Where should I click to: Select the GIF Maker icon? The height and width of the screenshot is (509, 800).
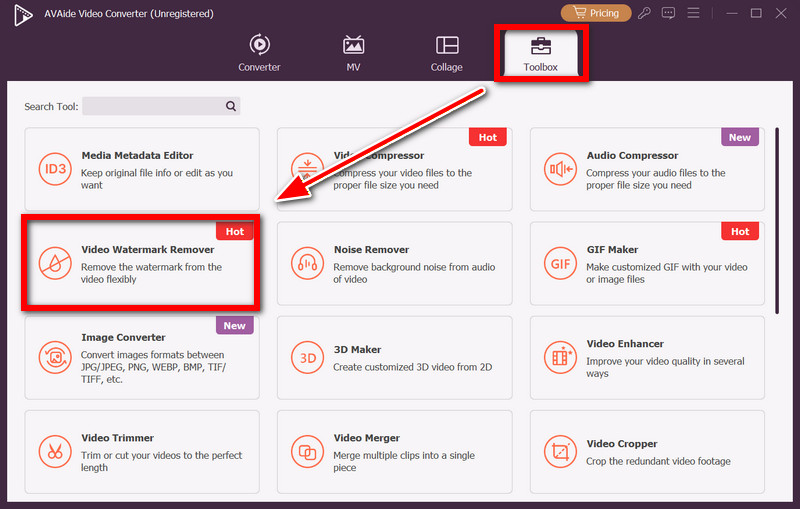coord(558,263)
